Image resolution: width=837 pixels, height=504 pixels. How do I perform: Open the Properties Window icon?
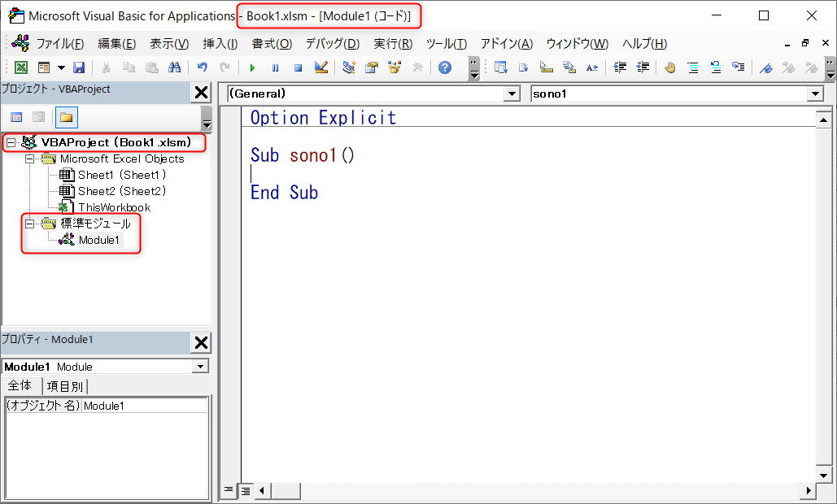click(372, 67)
